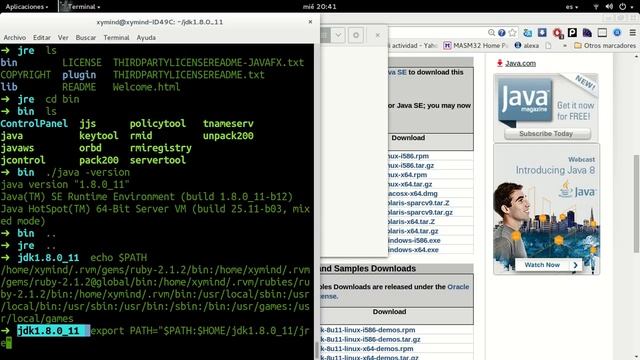This screenshot has height=360, width=640.
Task: Click the zoom magnifier icon in browser address bar
Action: click(x=491, y=33)
